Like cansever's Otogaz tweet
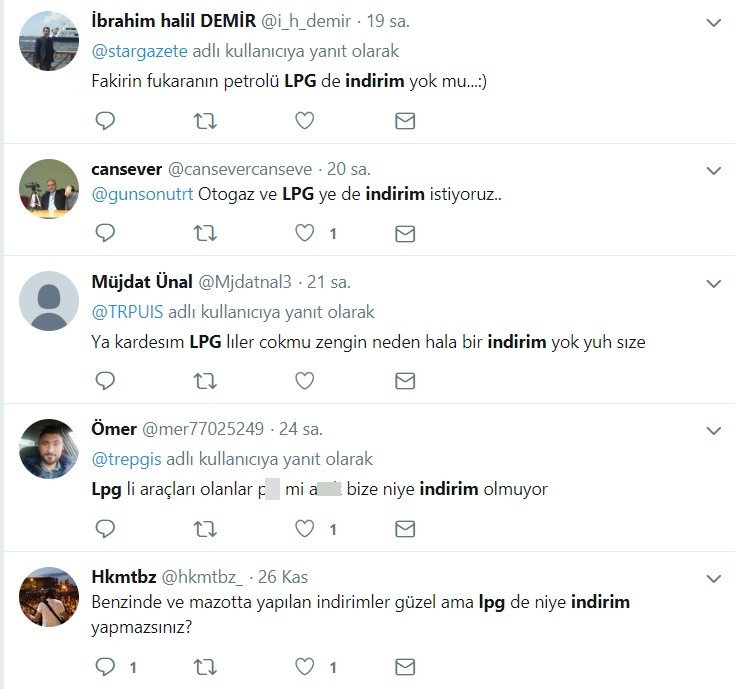Screen dimensions: 735x689 tap(305, 233)
